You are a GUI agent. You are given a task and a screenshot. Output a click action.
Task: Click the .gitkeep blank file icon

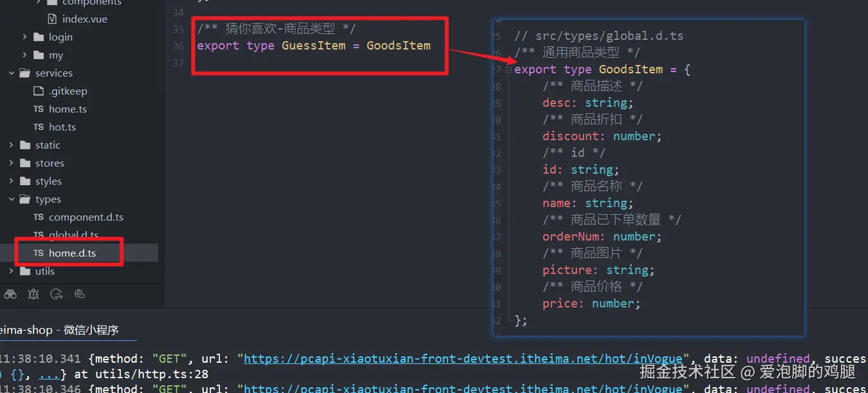coord(39,91)
